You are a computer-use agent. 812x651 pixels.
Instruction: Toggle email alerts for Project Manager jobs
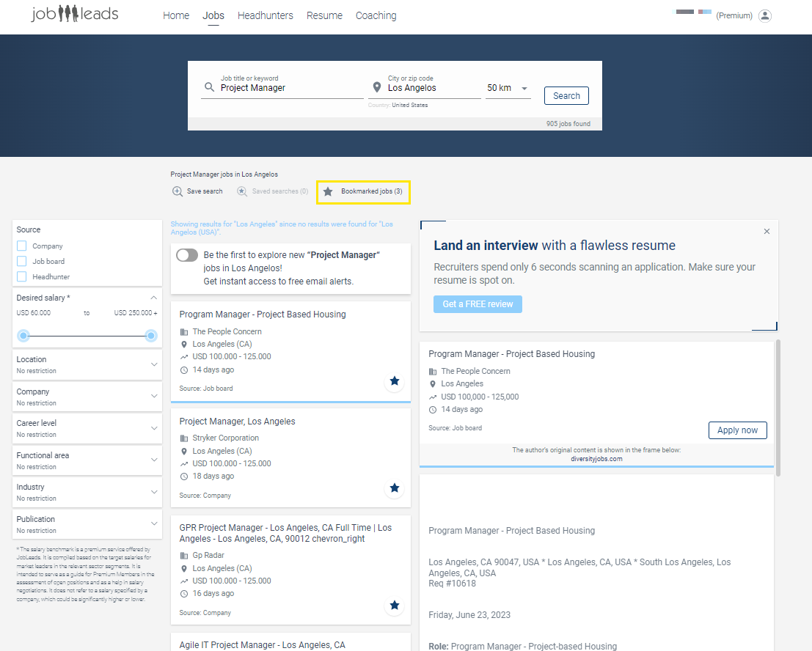pyautogui.click(x=187, y=255)
